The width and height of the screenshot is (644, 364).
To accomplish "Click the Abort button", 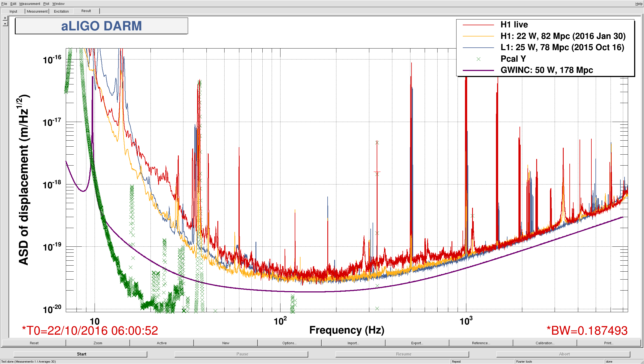I will pos(563,354).
